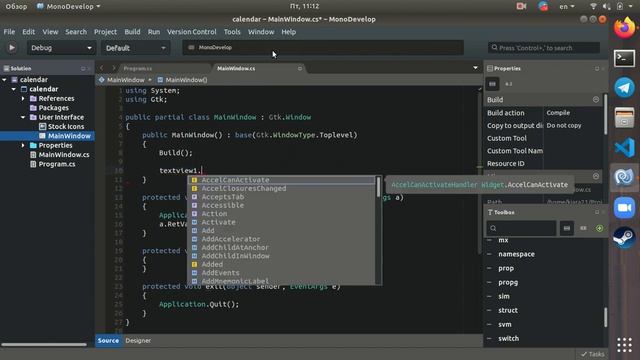This screenshot has width=640, height=360.
Task: Select the prop snippet in the Toolbox
Action: pos(506,269)
